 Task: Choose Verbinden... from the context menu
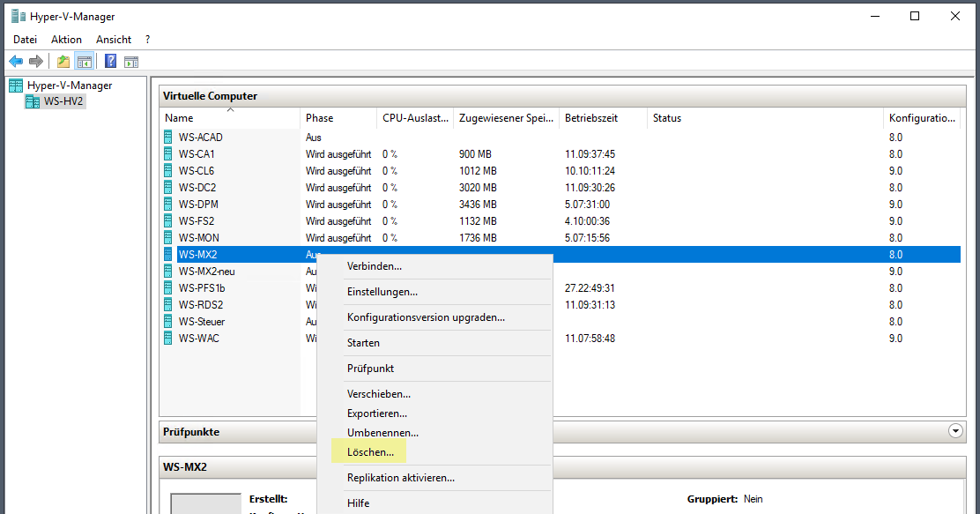(434, 266)
